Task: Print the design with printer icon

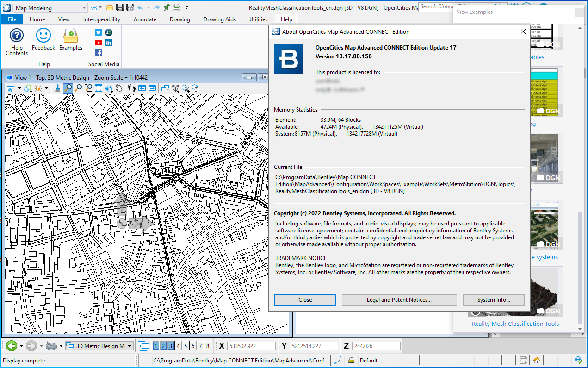Action: coord(177,7)
